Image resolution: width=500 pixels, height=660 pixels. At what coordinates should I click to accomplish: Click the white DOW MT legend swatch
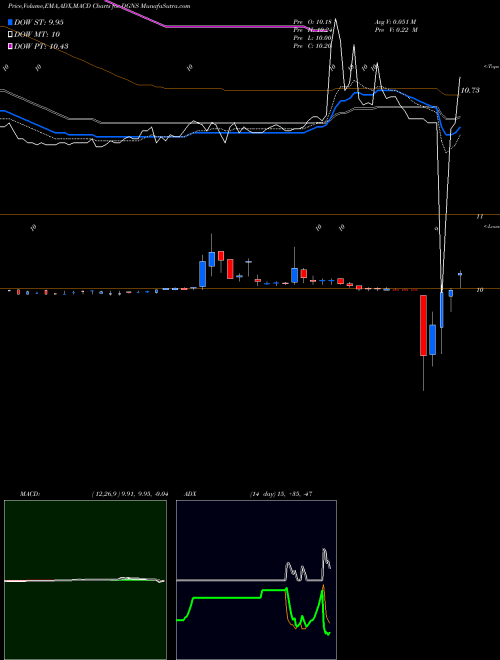click(10, 34)
